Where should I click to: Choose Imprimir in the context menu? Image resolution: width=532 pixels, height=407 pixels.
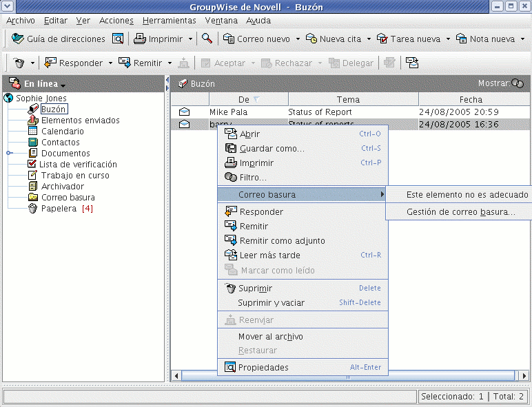pyautogui.click(x=303, y=163)
